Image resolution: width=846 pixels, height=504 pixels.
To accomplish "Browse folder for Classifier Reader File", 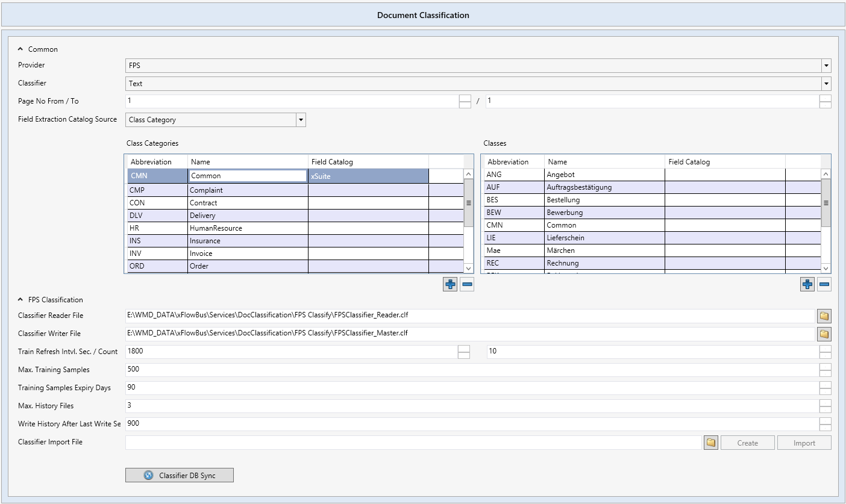I will (x=824, y=316).
